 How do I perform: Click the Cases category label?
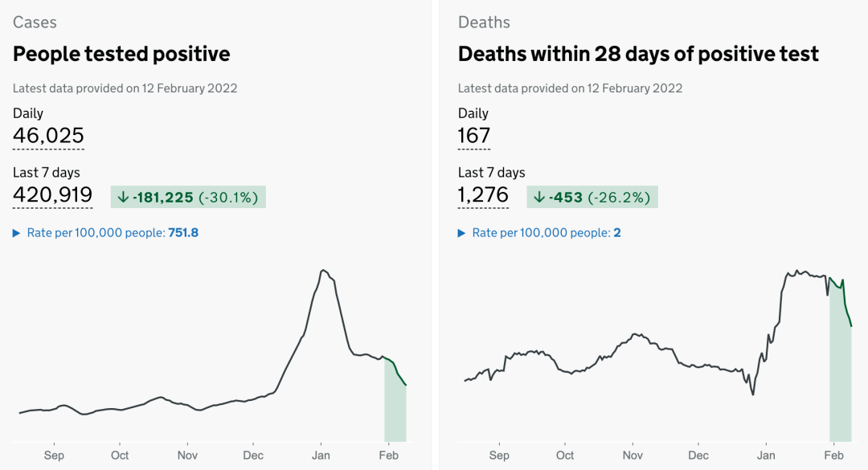(35, 22)
